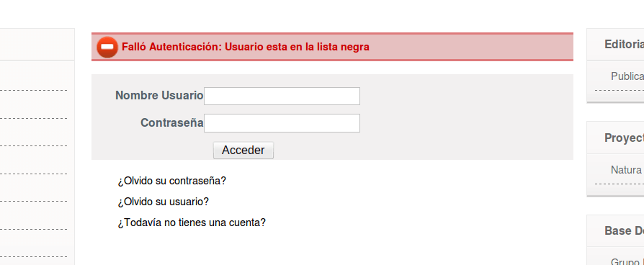Click the gray login form panel background
The image size is (644, 265).
(464, 117)
